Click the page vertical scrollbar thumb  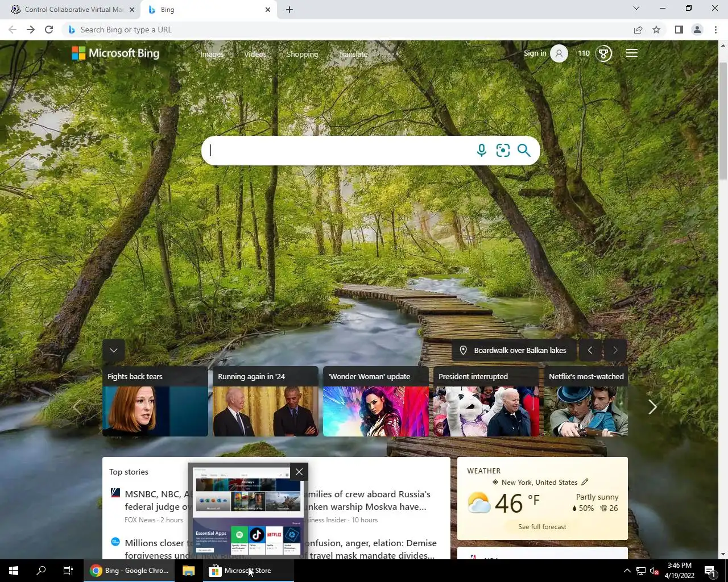pos(723,122)
